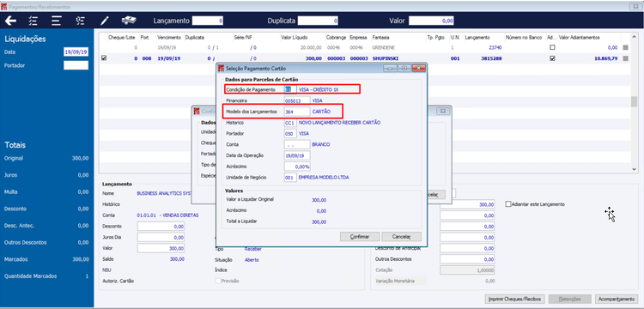Click the back arrow icon in toolbar
644x309 pixels.
tap(10, 21)
